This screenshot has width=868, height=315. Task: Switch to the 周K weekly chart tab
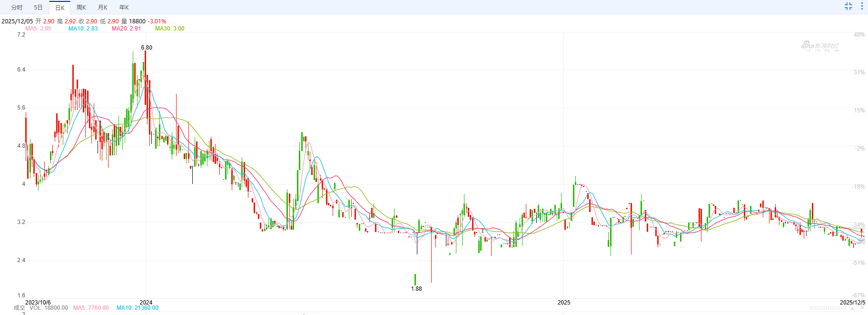tap(81, 8)
